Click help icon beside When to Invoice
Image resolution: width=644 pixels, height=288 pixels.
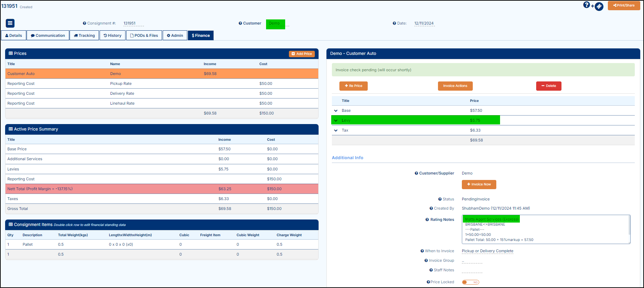422,251
